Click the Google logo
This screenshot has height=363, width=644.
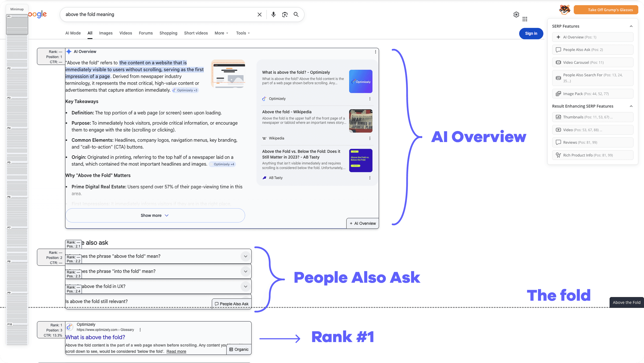pos(38,14)
